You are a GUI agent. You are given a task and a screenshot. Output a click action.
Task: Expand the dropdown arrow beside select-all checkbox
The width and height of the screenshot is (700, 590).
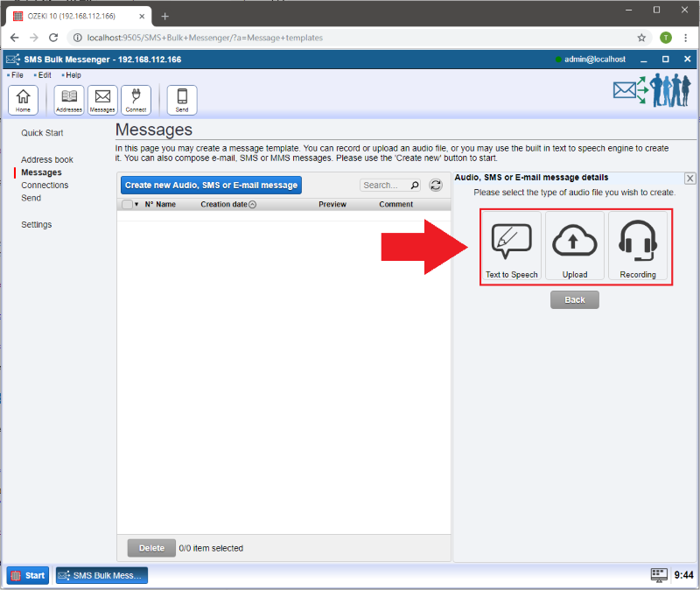136,205
